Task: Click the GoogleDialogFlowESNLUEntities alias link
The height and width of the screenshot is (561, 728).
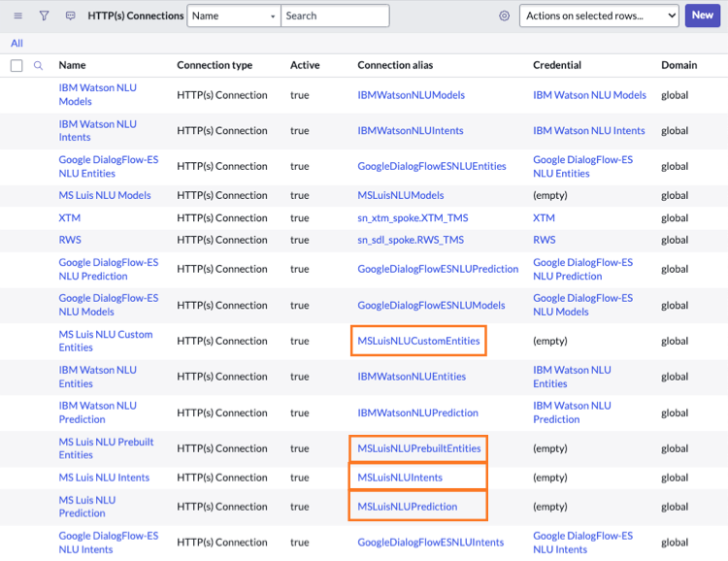Action: pos(432,166)
